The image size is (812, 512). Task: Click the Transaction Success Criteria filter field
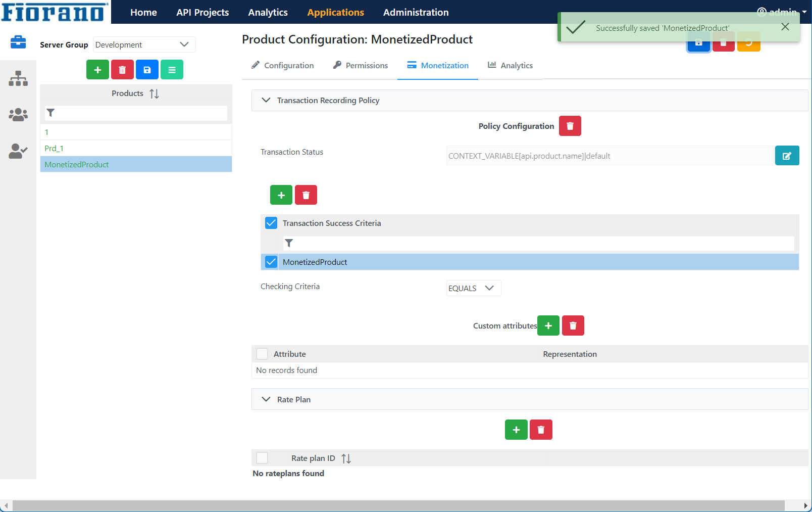click(x=539, y=243)
